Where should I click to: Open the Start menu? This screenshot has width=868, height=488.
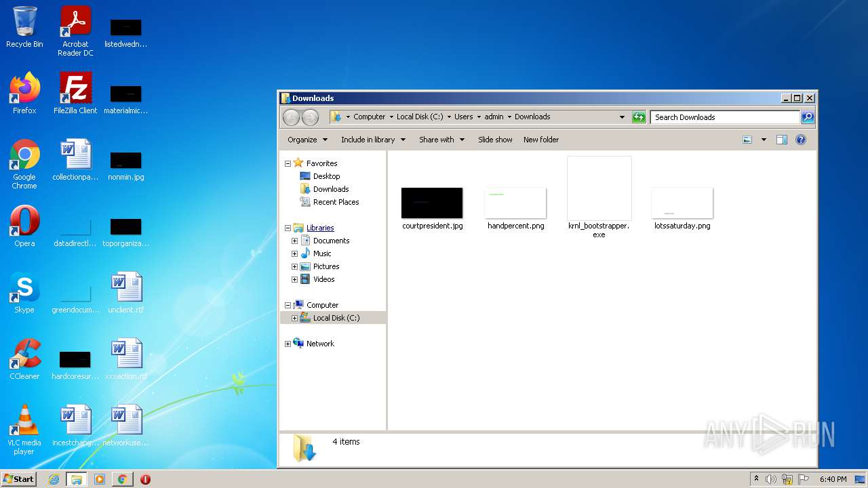coord(18,479)
